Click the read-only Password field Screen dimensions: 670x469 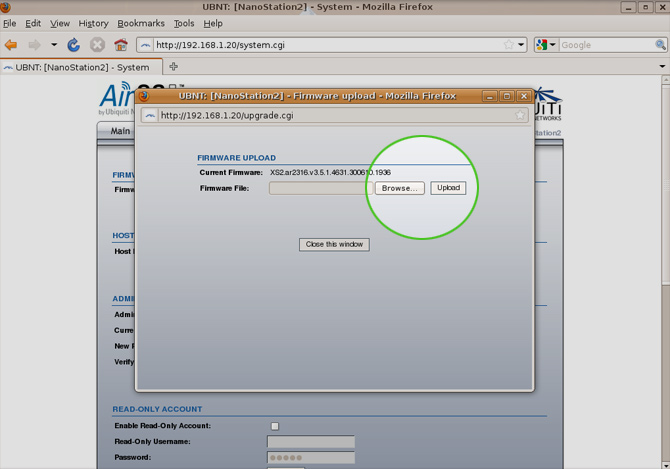(311, 457)
